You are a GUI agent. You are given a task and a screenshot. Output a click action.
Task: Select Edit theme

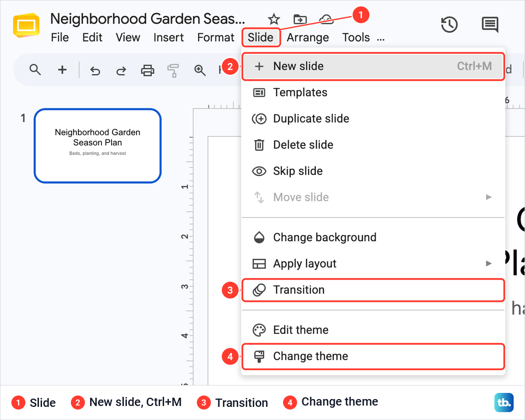[x=373, y=330]
